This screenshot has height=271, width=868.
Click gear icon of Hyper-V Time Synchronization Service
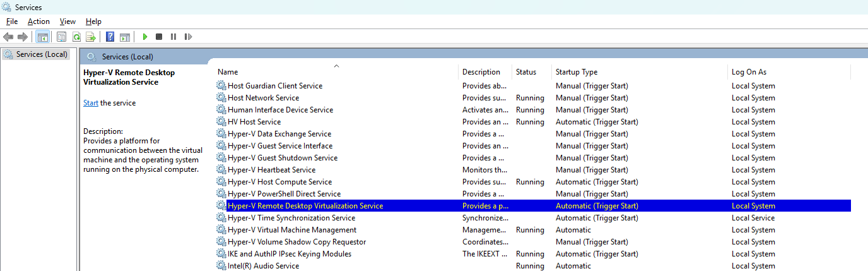[x=221, y=218]
